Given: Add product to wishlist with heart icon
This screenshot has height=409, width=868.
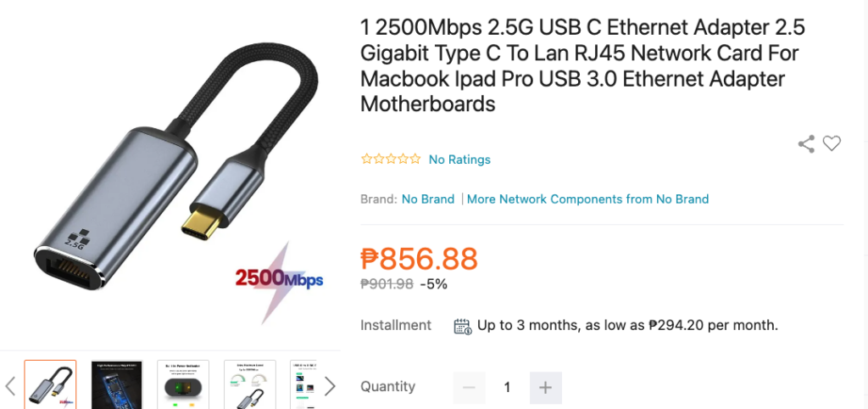Looking at the screenshot, I should click(832, 143).
